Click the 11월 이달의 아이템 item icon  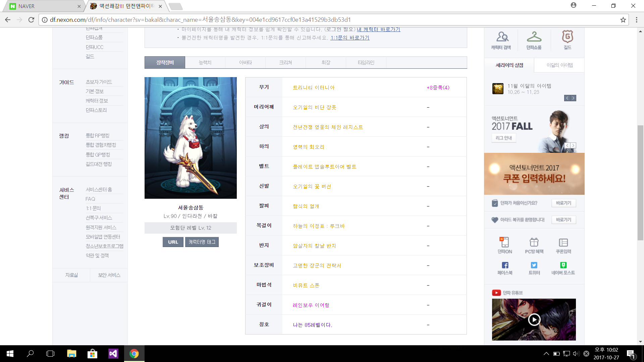pyautogui.click(x=498, y=89)
